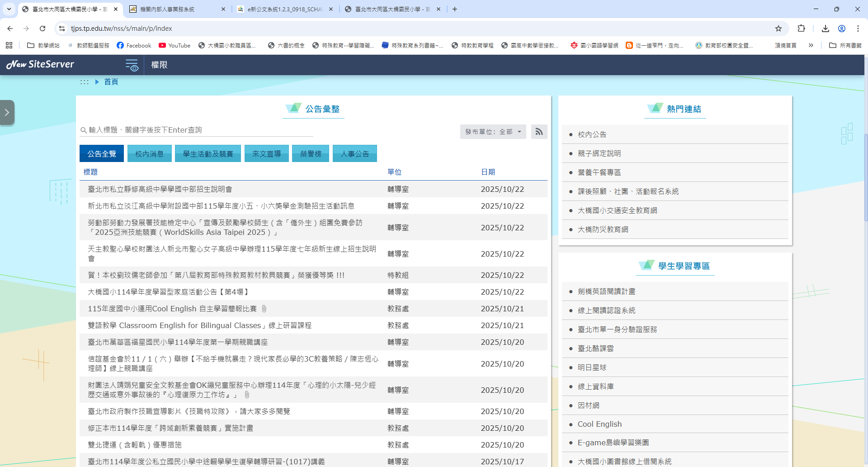Viewport: 868px width, 467px height.
Task: Open the tab search dropdown arrow
Action: (x=9, y=9)
